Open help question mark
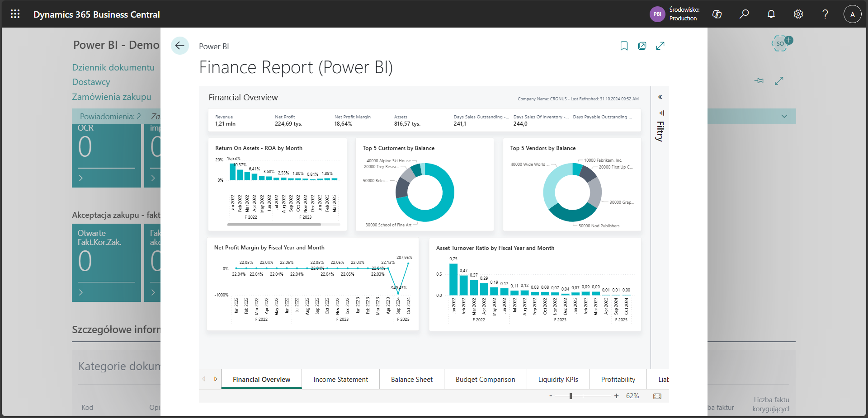This screenshot has height=418, width=868. 825,14
